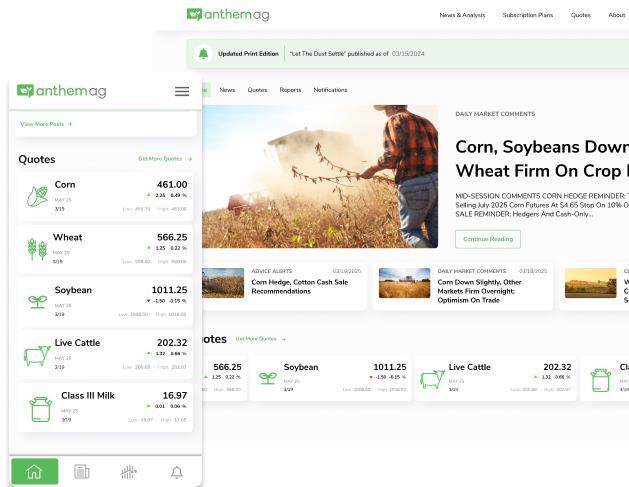The width and height of the screenshot is (629, 487).
Task: Open the News newspaper icon in the mobile bottom bar
Action: tap(82, 471)
